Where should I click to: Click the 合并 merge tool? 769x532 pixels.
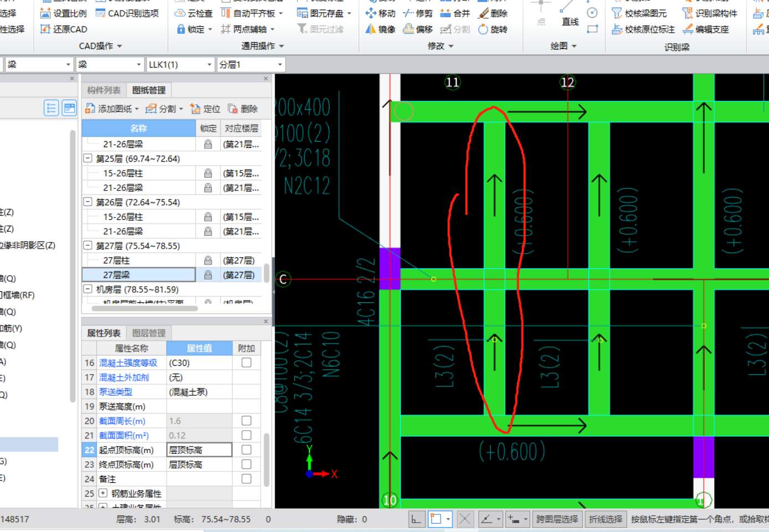(x=455, y=13)
